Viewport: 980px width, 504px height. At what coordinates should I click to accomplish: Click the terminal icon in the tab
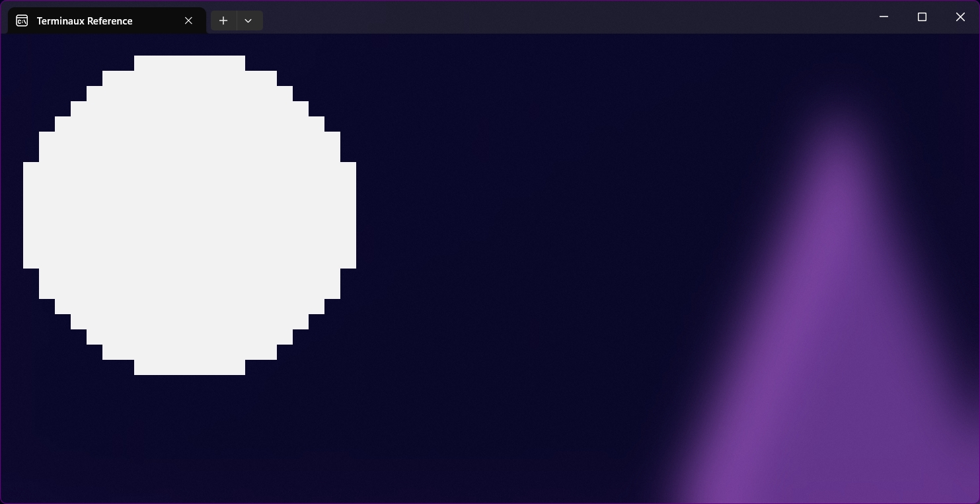pyautogui.click(x=22, y=21)
